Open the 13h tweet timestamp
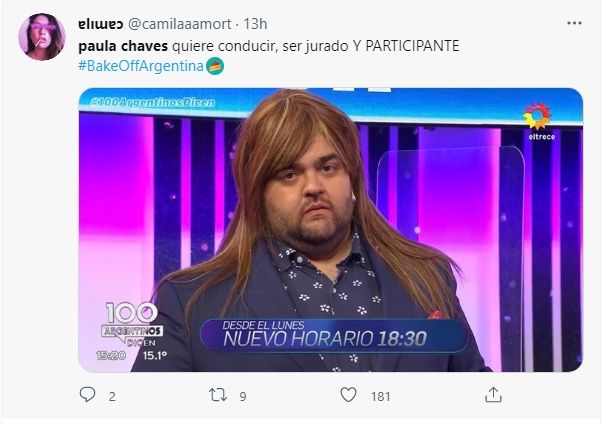Viewport: 602px width, 426px height. pos(255,24)
